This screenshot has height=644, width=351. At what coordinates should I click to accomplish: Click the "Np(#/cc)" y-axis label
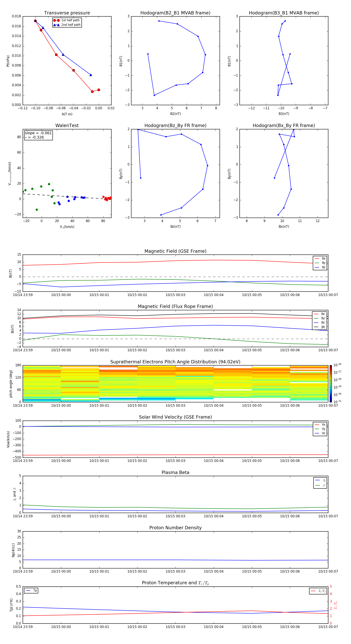click(13, 550)
